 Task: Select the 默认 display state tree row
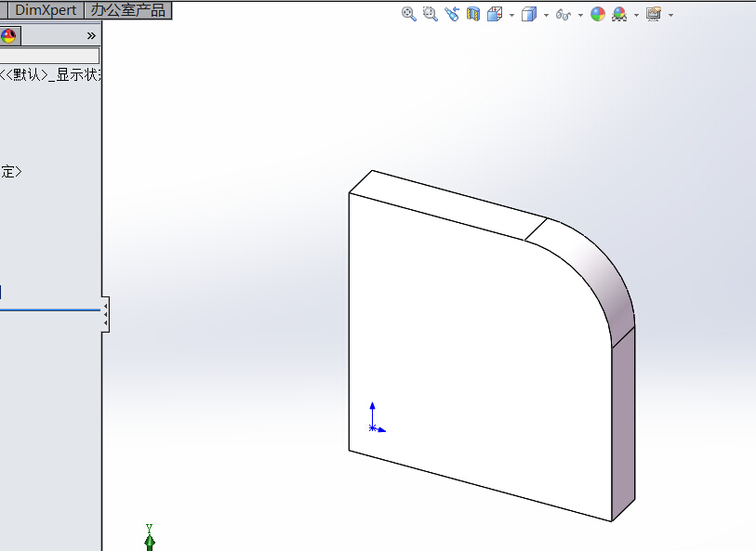tap(50, 74)
